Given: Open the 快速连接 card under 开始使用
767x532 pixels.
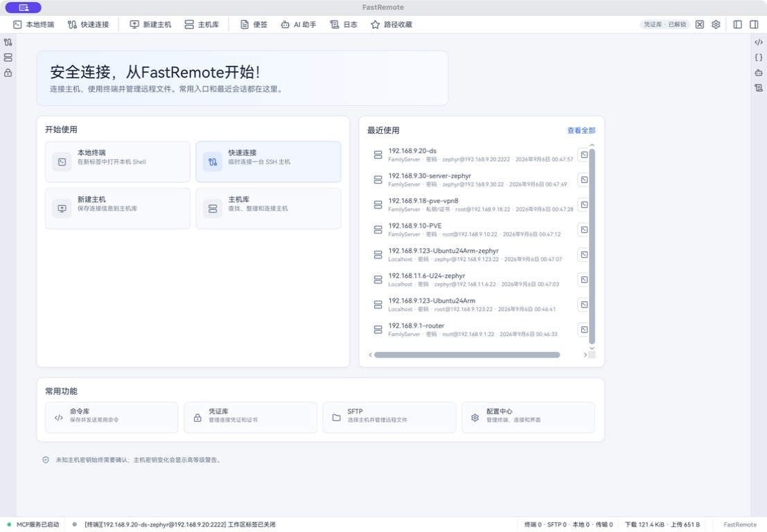Looking at the screenshot, I should [x=268, y=162].
